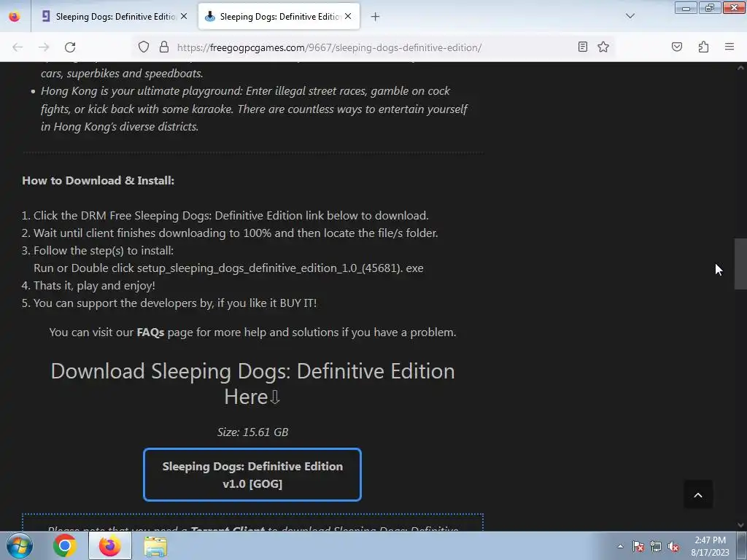The height and width of the screenshot is (560, 747).
Task: Open the tracking protection shield icon
Action: click(144, 47)
